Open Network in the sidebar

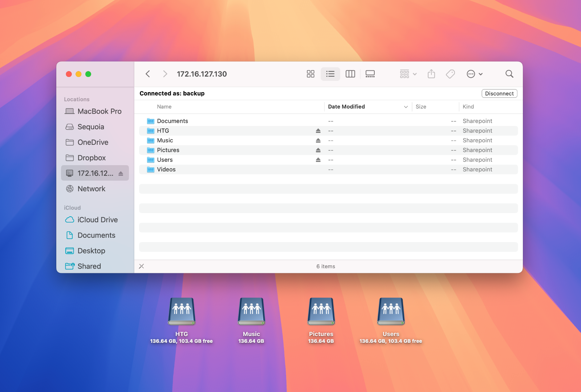coord(91,189)
